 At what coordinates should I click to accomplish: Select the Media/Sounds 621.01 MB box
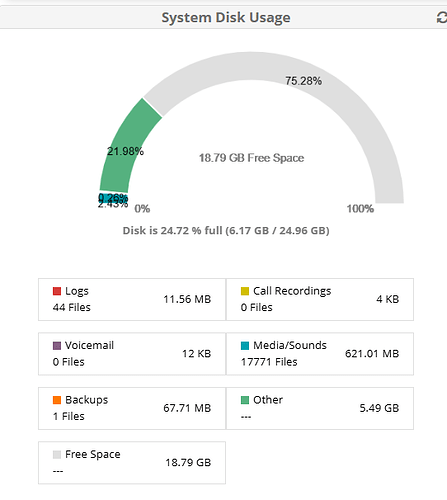(320, 354)
